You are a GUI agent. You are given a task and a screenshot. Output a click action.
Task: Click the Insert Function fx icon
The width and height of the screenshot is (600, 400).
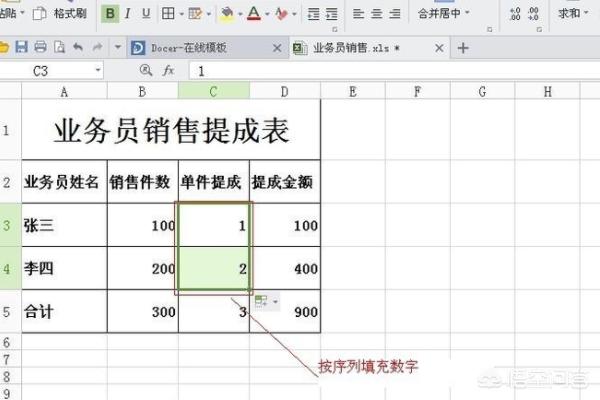pyautogui.click(x=169, y=71)
